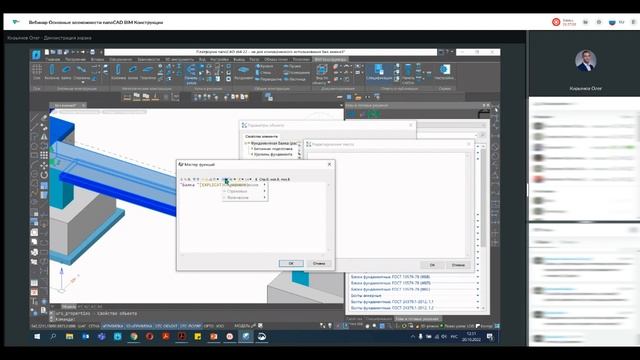Click the Save icon in quick access toolbar
Screen dimensions: 640x360
coord(60,52)
